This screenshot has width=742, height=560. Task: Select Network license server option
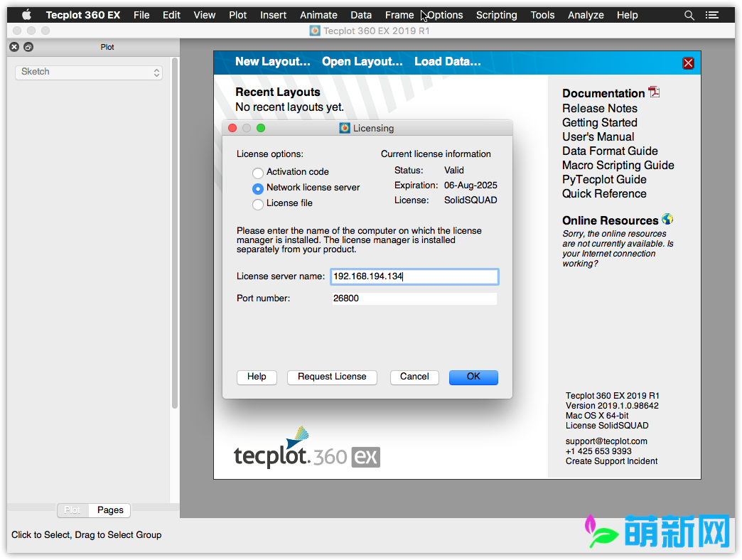(258, 189)
